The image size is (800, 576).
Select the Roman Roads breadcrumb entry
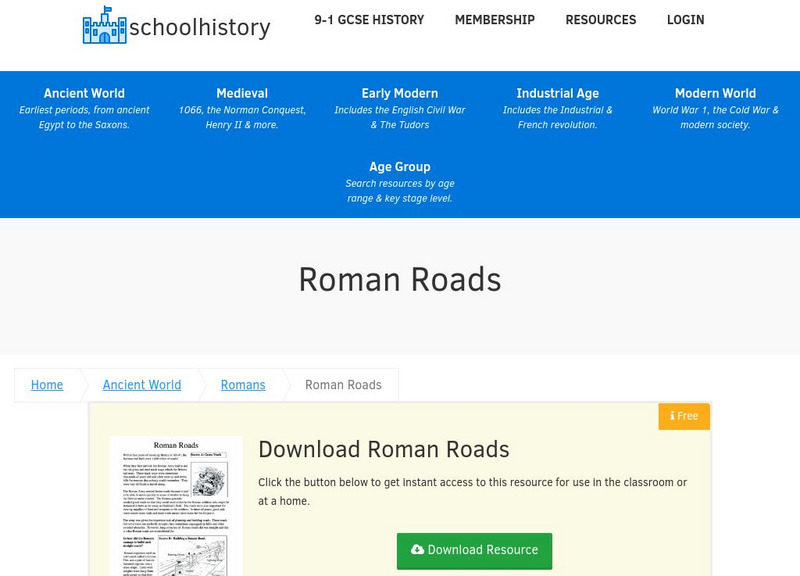(341, 384)
